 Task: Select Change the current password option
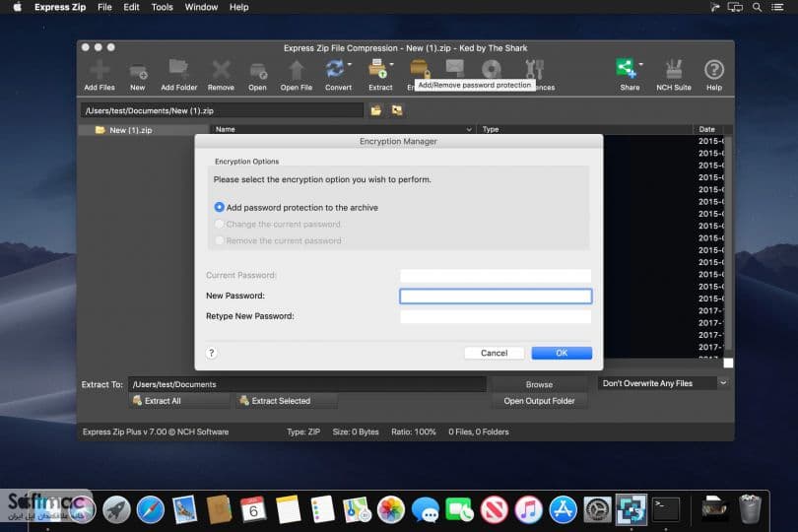coord(219,224)
